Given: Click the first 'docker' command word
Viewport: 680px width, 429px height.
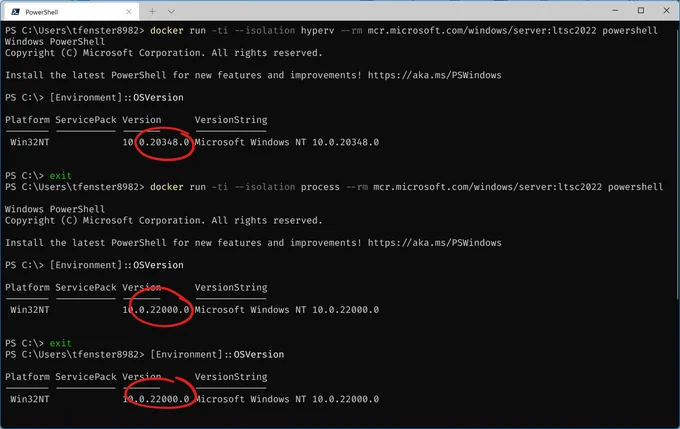Looking at the screenshot, I should (167, 30).
